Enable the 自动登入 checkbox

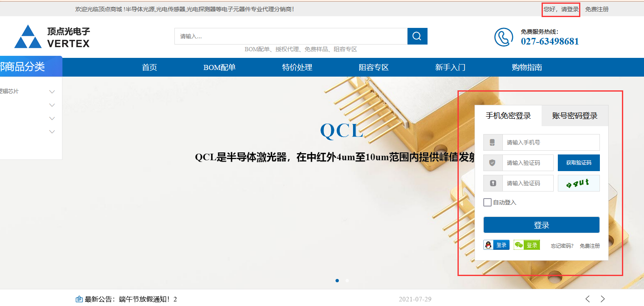tap(487, 202)
